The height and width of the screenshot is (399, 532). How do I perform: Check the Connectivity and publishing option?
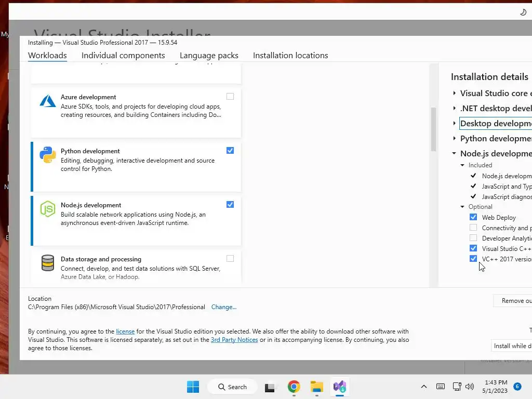[473, 228]
